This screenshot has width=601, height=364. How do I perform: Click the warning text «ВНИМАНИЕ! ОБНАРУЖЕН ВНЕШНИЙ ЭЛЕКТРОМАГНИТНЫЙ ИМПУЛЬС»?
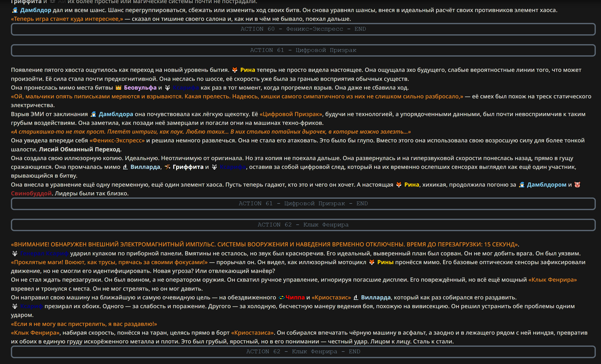point(265,244)
